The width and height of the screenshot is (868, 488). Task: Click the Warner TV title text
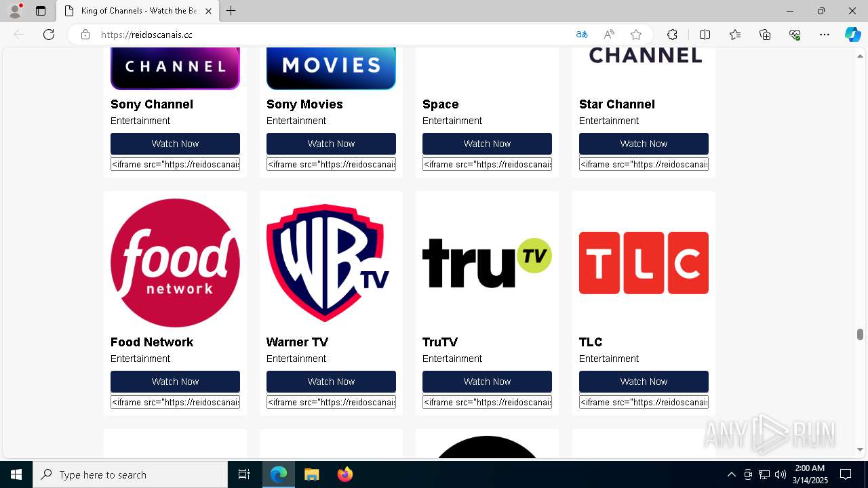click(297, 342)
